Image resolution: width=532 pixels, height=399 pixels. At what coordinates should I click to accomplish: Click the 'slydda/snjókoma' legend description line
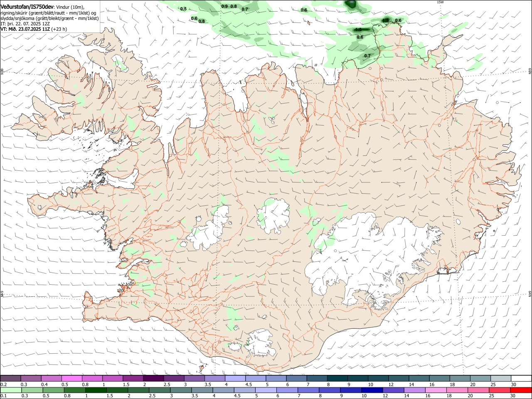(49, 18)
